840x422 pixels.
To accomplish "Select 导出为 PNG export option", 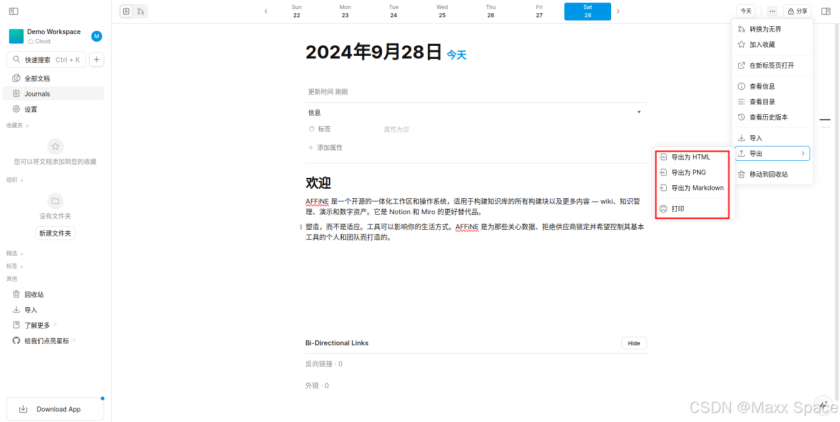I will pyautogui.click(x=692, y=172).
